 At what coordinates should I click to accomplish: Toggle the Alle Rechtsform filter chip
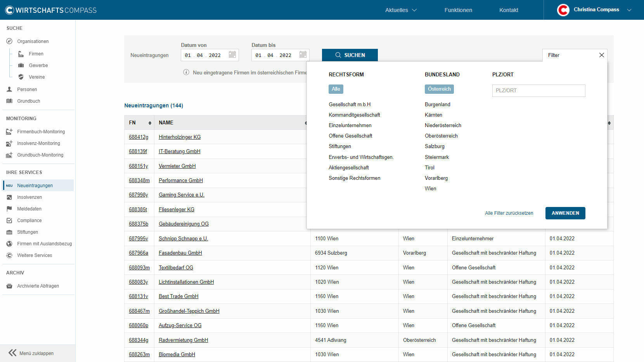pos(336,89)
